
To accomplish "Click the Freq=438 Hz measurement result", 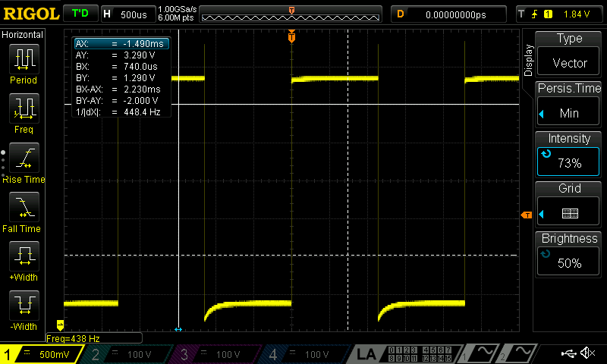I will tap(93, 338).
